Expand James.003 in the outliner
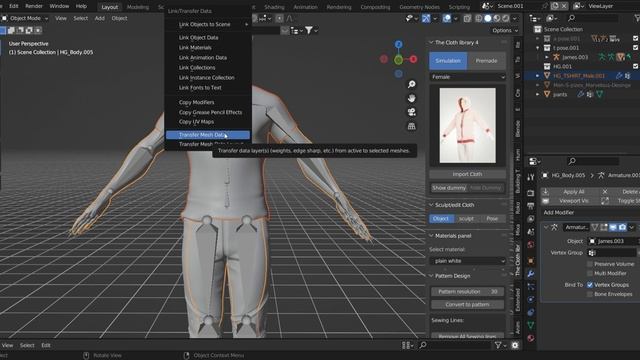The image size is (640, 360). pos(547,57)
